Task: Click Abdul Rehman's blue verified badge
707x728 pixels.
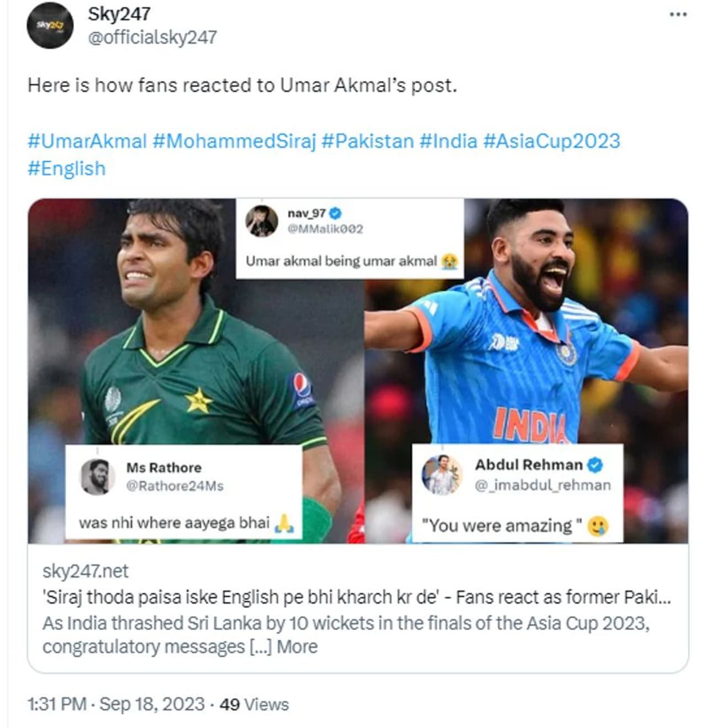Action: [594, 465]
